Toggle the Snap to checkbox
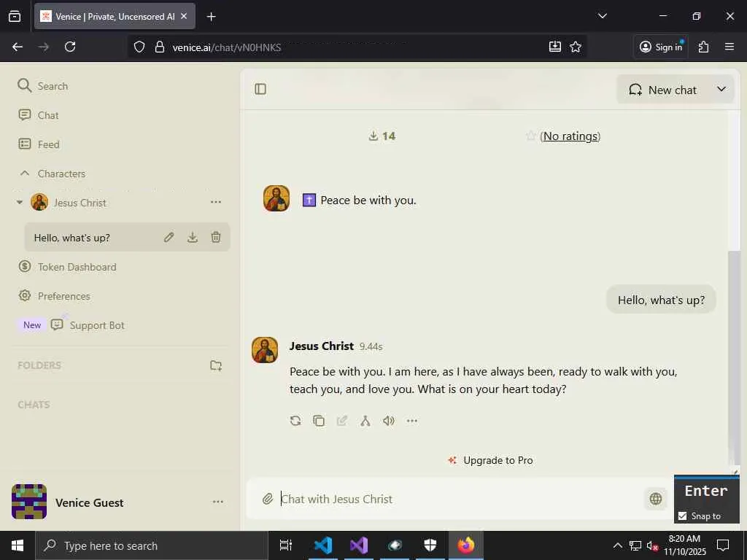 pyautogui.click(x=682, y=516)
